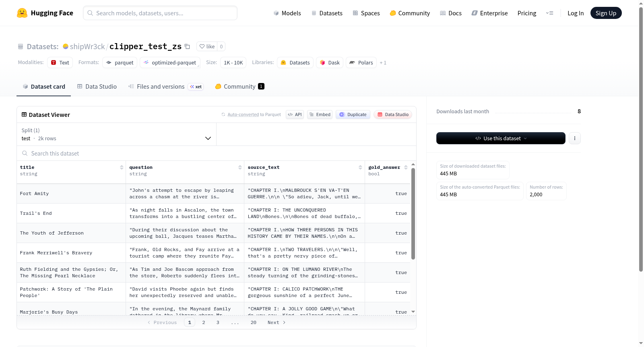Filter by the Text modality tag
644x347 pixels.
pyautogui.click(x=60, y=62)
